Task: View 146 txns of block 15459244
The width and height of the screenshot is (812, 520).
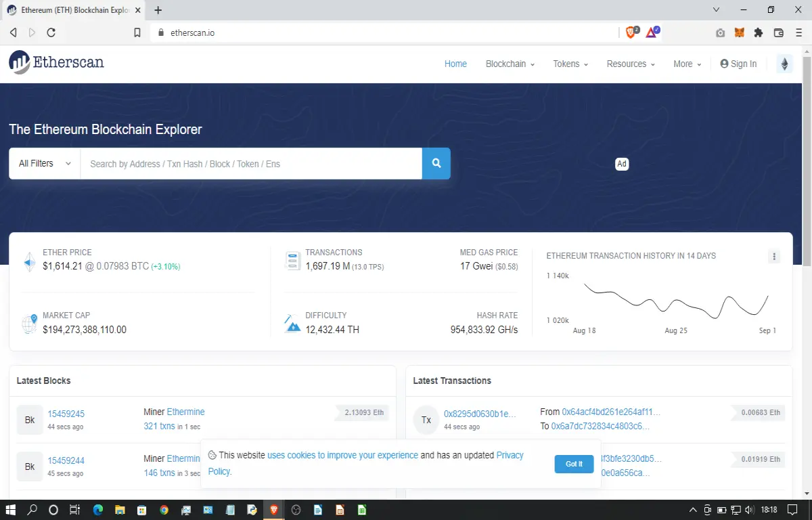Action: [x=159, y=473]
